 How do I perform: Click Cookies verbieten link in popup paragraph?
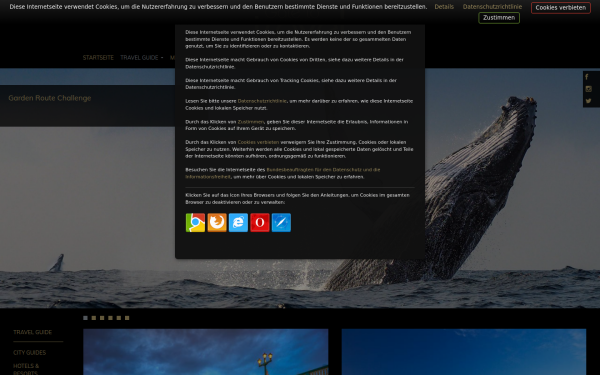(258, 142)
